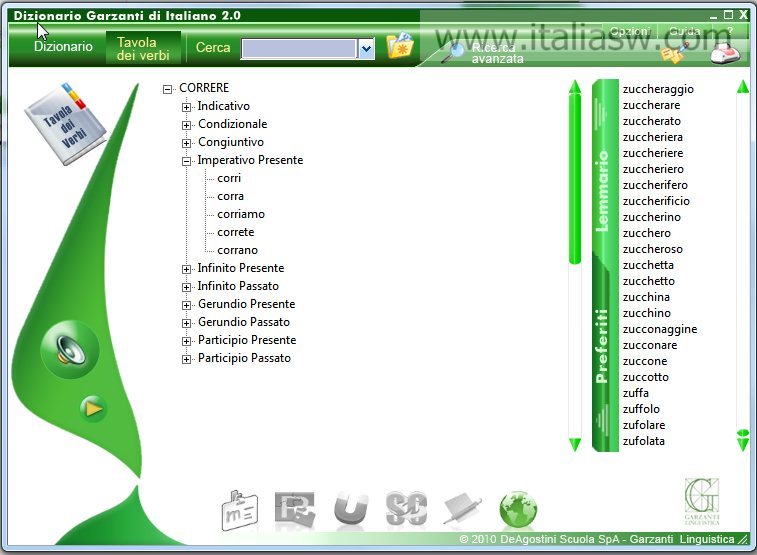Select 'correte' verb form
The height and width of the screenshot is (555, 757).
click(x=236, y=232)
